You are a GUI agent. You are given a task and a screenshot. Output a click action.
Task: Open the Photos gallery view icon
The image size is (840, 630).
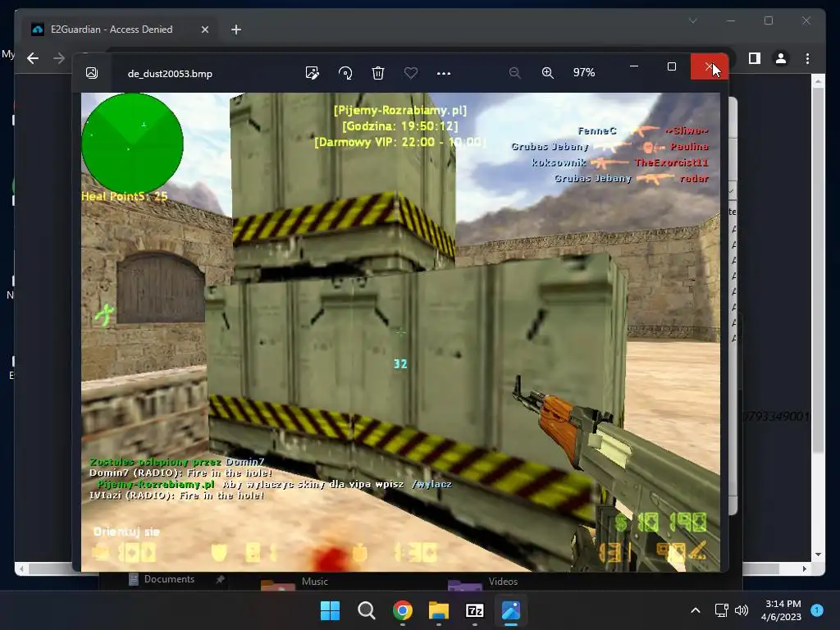[92, 73]
